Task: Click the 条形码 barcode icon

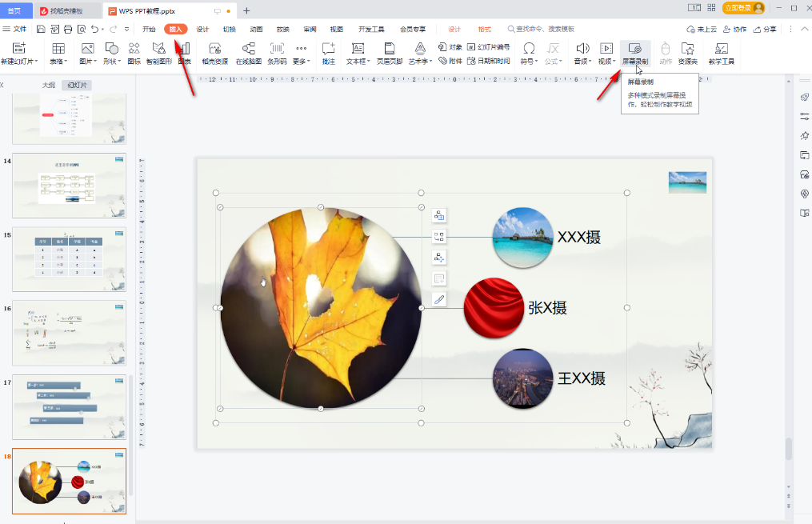Action: [277, 53]
